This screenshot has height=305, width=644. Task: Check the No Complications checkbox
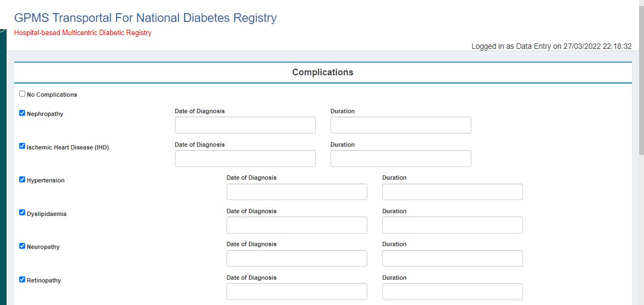pyautogui.click(x=22, y=94)
